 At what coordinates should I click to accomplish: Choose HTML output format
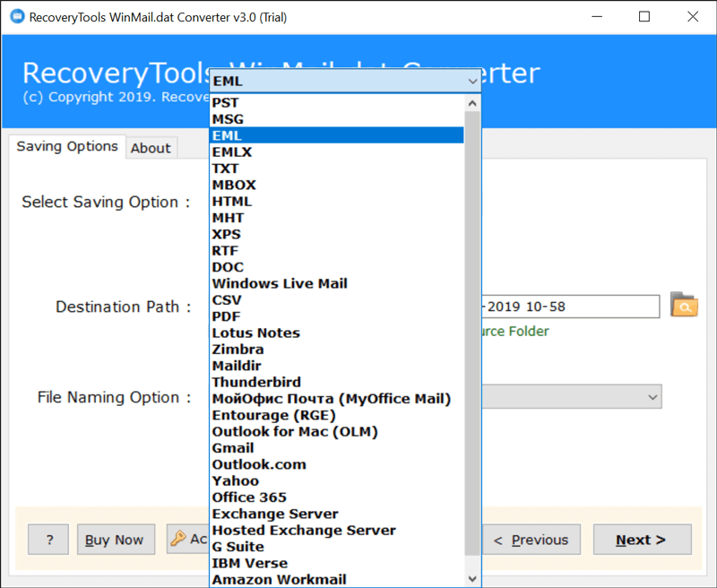[337, 201]
